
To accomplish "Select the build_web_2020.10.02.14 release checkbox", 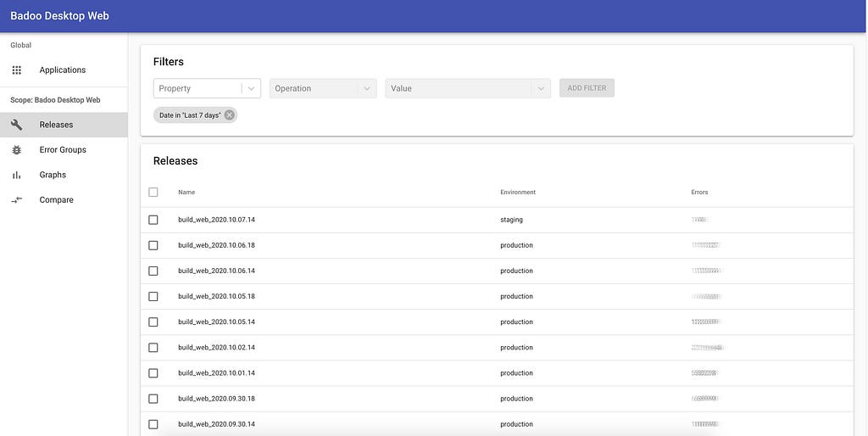I will [x=153, y=348].
